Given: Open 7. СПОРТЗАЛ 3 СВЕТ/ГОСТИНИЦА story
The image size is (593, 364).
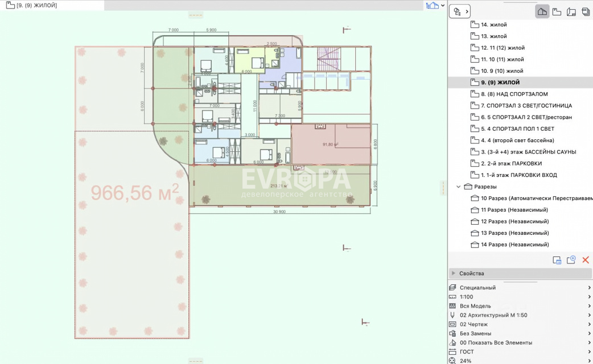Looking at the screenshot, I should [526, 106].
